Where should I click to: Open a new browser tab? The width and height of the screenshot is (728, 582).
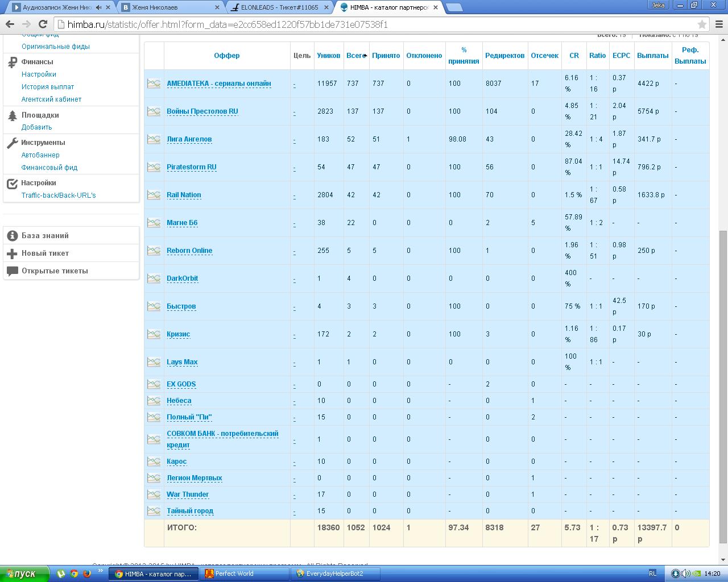pos(453,7)
